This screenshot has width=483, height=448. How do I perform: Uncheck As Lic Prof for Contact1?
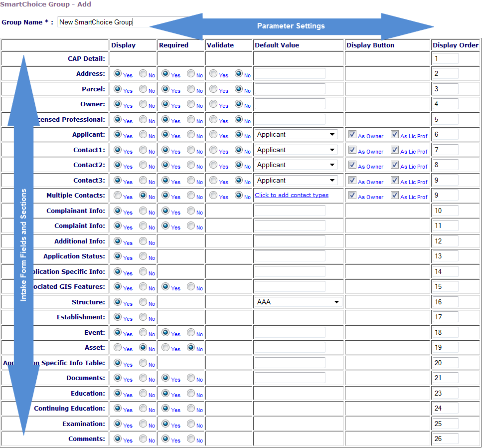point(395,150)
